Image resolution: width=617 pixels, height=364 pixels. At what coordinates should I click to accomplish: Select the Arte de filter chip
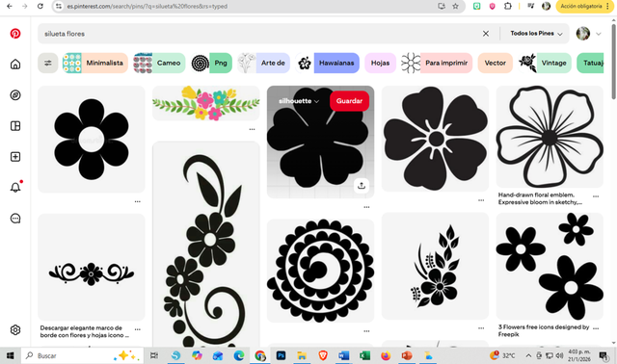click(263, 63)
